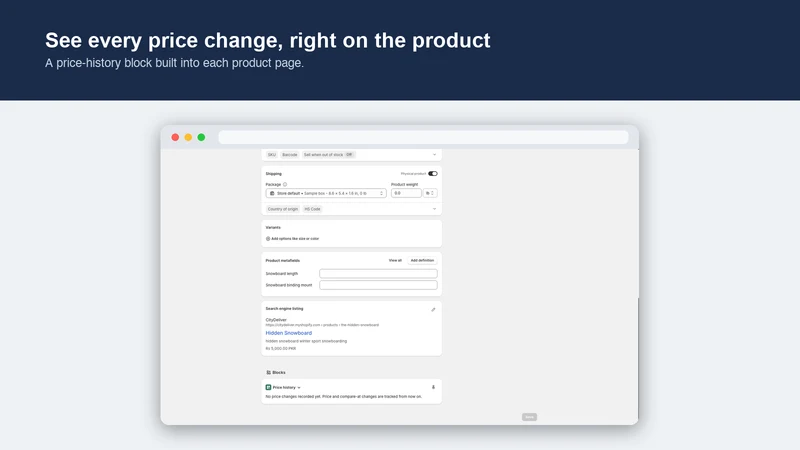Click the edit pencil on Search engine listing

pos(433,310)
